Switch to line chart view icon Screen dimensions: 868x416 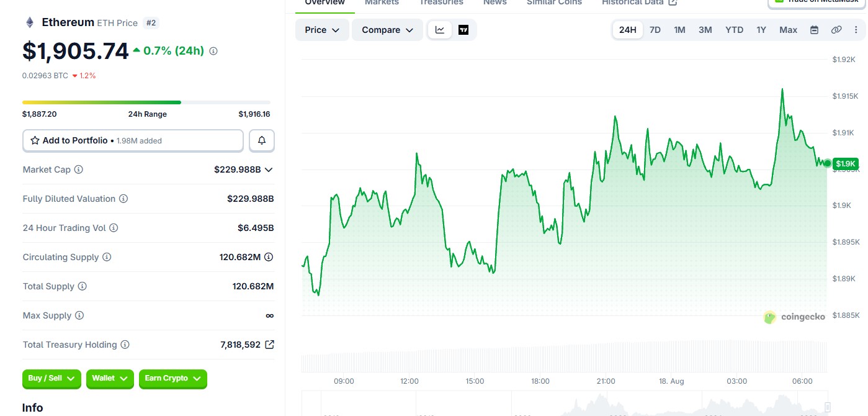tap(440, 30)
